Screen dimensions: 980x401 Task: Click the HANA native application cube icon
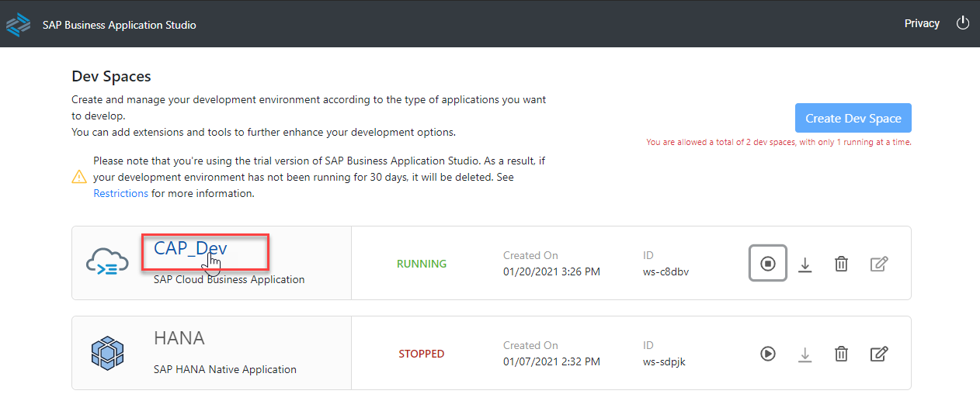[107, 354]
